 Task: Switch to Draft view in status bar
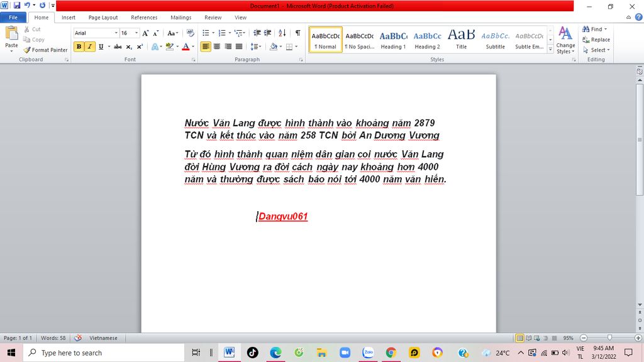click(x=554, y=337)
